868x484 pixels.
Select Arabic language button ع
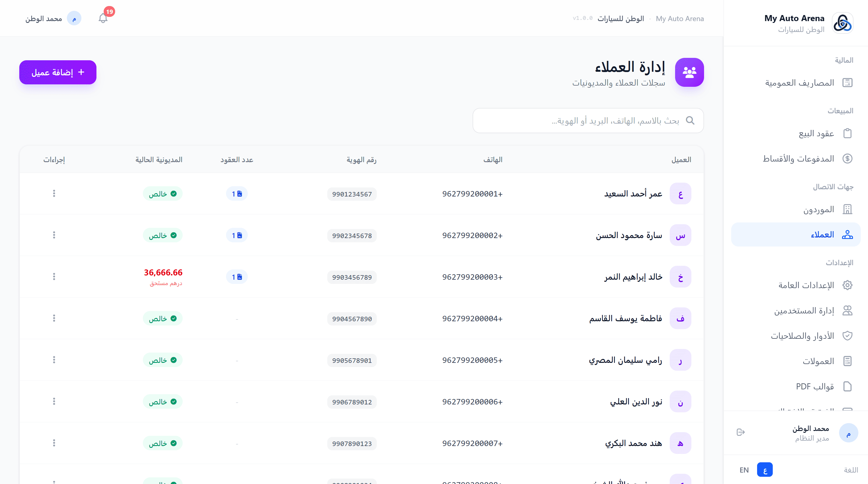click(x=765, y=470)
